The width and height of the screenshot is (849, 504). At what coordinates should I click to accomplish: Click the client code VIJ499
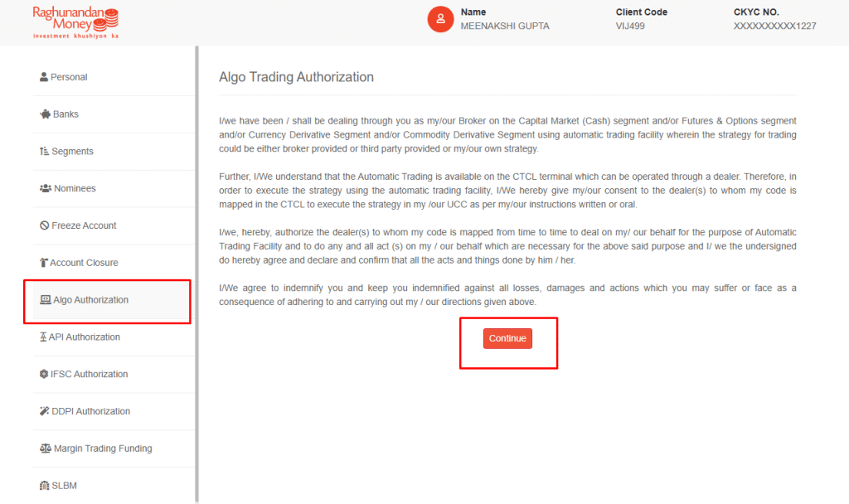630,26
